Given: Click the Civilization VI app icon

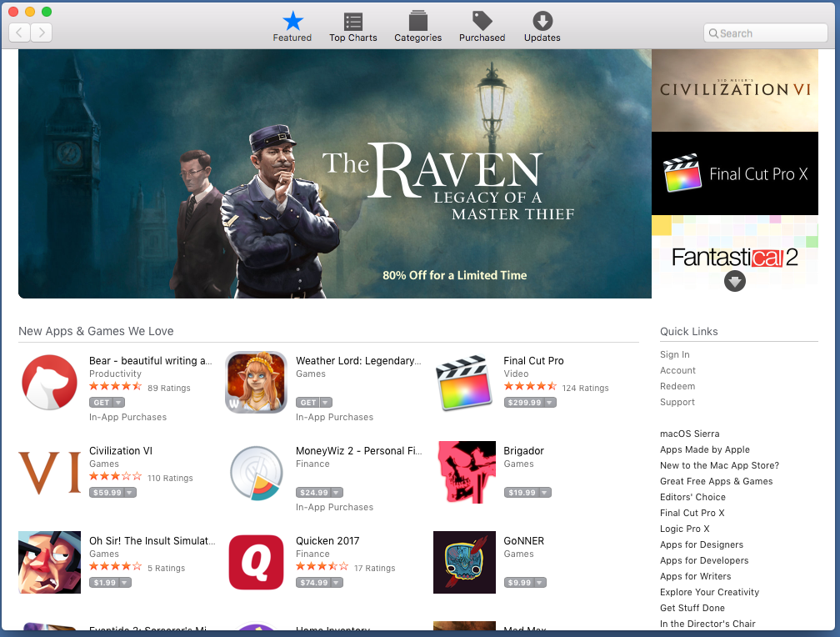Looking at the screenshot, I should 49,472.
